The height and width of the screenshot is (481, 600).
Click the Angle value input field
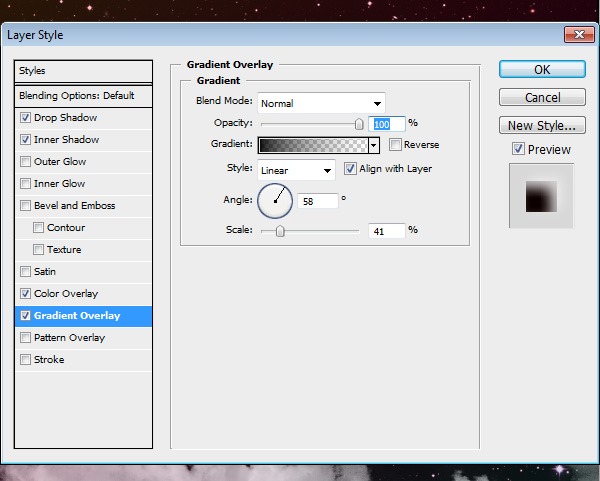pos(318,201)
